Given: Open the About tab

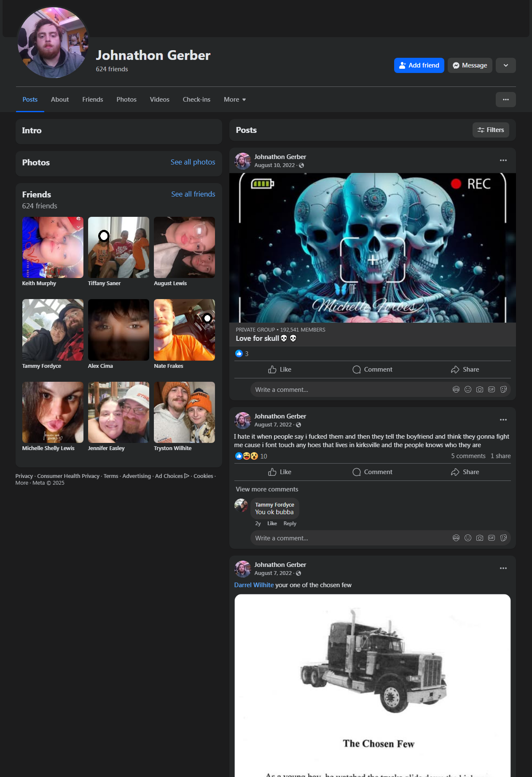Looking at the screenshot, I should point(60,100).
